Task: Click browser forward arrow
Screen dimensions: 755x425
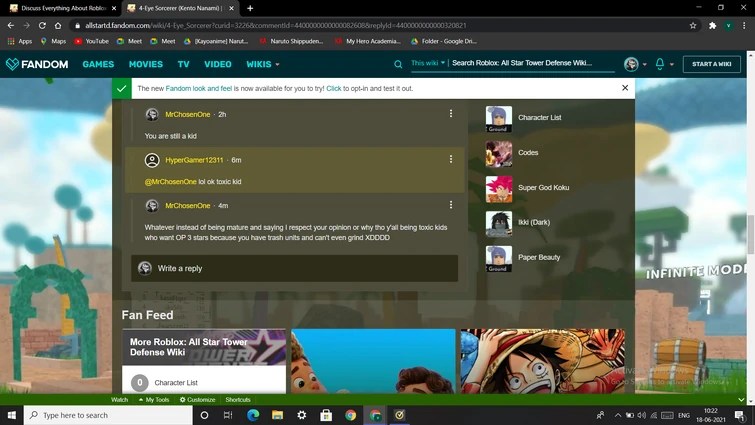Action: pos(26,25)
